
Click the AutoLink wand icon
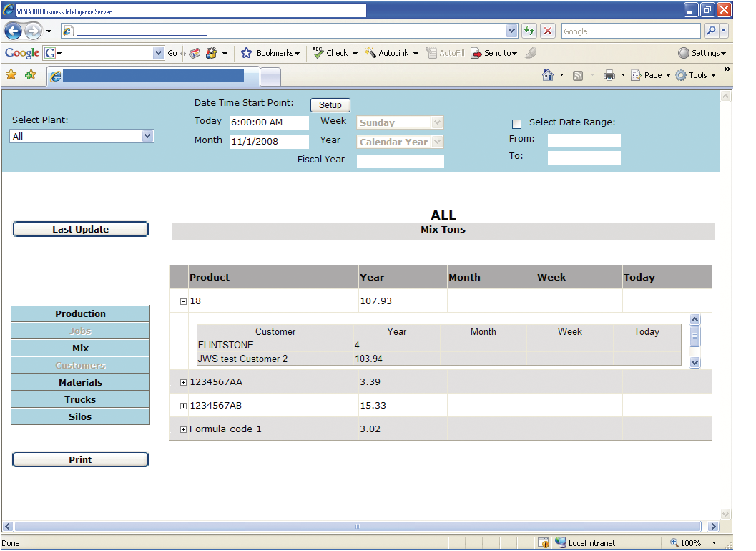(x=370, y=52)
